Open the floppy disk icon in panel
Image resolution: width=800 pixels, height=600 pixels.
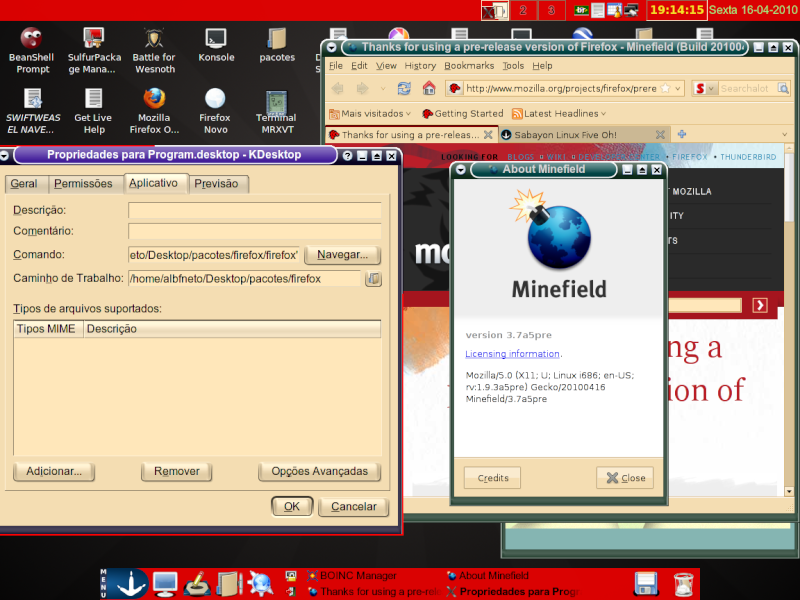tap(646, 584)
